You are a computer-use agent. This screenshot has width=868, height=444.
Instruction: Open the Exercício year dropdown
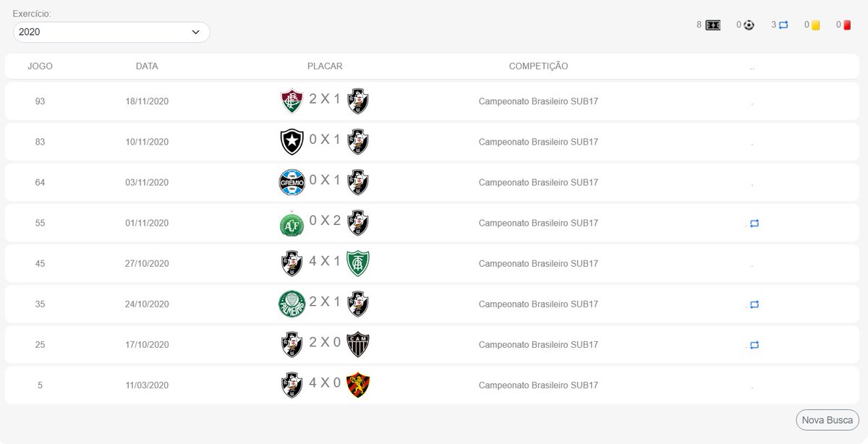[111, 32]
